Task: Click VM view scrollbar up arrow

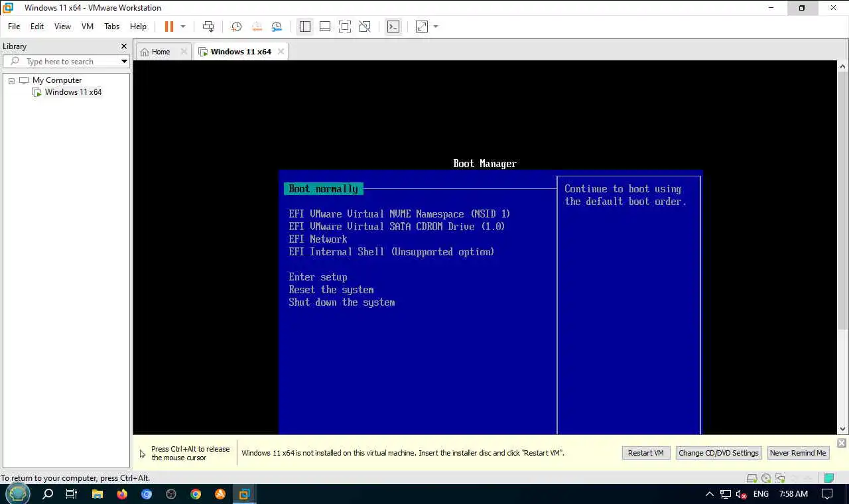Action: pos(843,66)
